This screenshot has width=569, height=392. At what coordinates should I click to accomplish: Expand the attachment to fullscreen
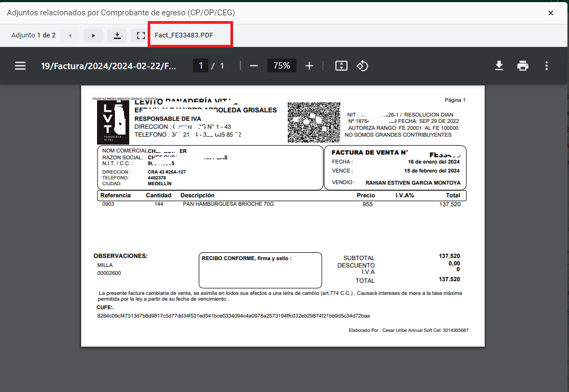click(140, 35)
